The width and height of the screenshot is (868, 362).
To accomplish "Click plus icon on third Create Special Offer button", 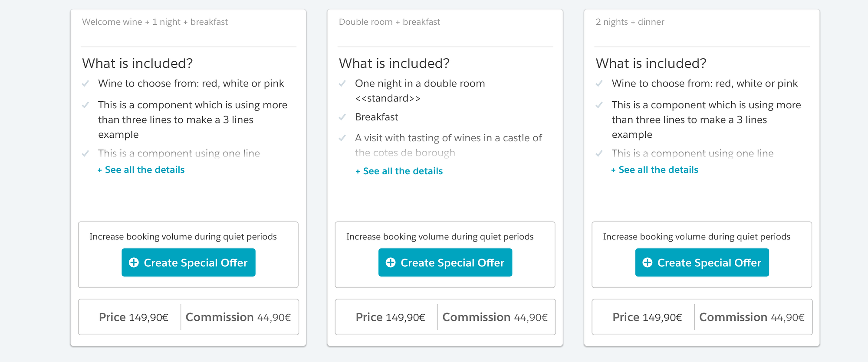I will click(648, 262).
